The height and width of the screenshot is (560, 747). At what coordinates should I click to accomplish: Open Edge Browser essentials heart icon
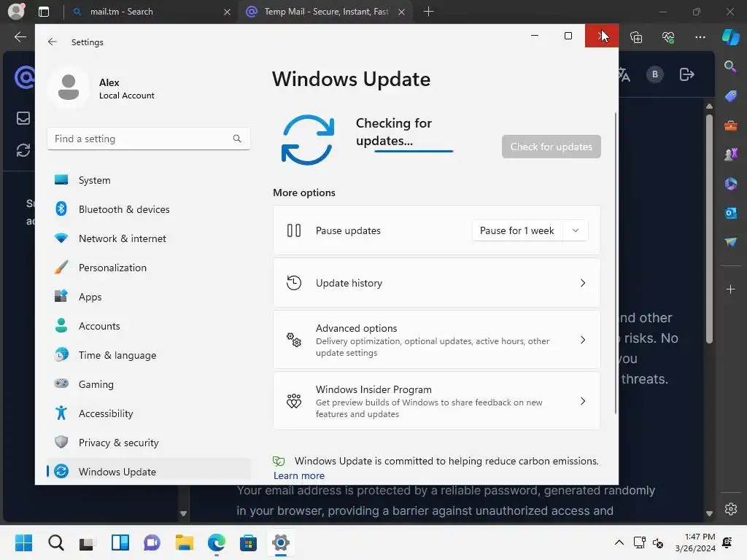(x=668, y=37)
